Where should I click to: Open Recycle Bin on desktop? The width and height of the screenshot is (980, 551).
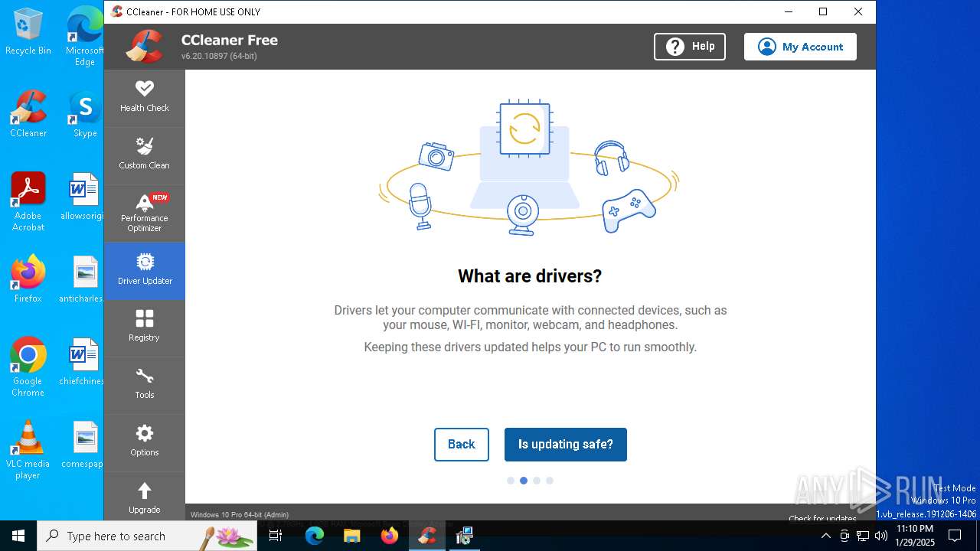click(x=28, y=32)
